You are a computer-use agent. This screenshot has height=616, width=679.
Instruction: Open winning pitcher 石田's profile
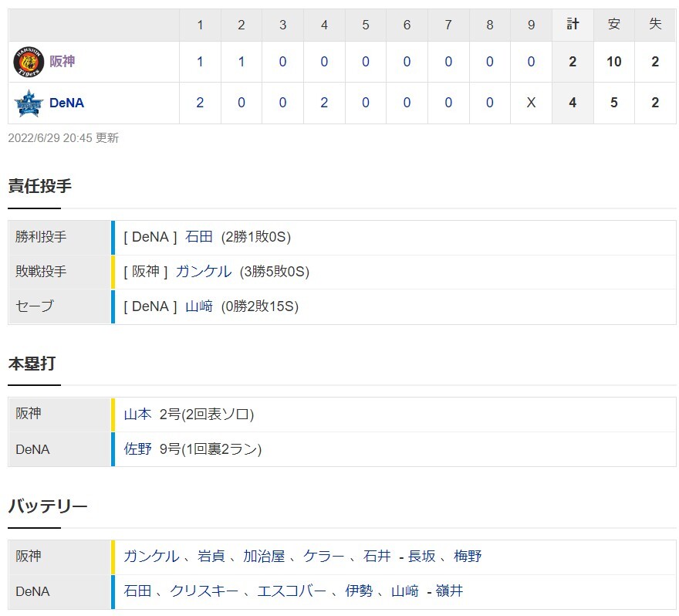point(199,237)
